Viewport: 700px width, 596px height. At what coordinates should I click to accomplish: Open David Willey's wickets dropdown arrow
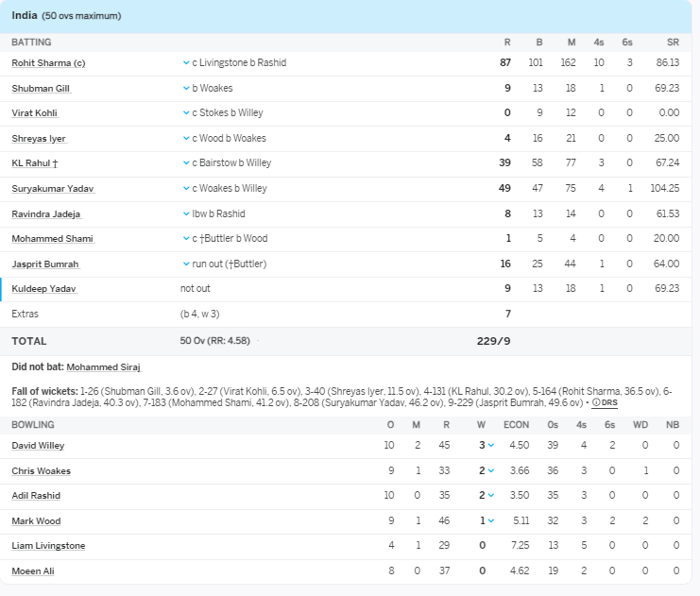491,446
